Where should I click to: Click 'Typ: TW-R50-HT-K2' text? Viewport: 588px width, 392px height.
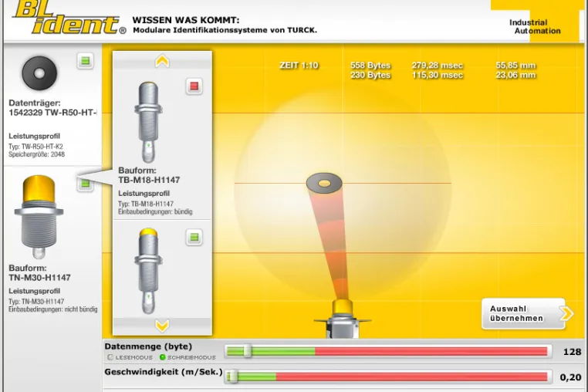point(36,147)
